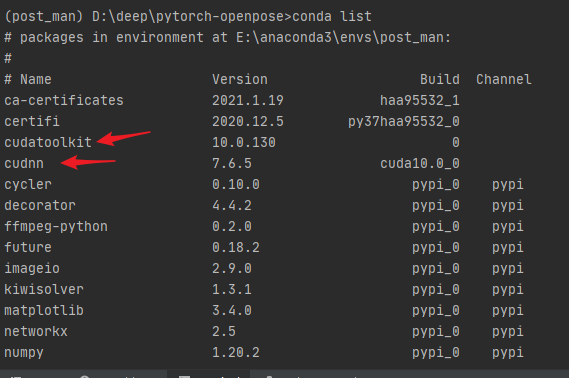Click build string 'py37haa95532_0'
Screen dimensions: 569x378
404,122
